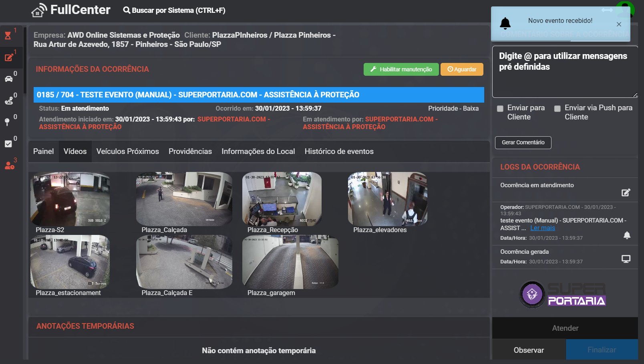Viewport: 644px width, 364px height.
Task: Open Plazza_Recepção camera thumbnail
Action: tap(282, 199)
